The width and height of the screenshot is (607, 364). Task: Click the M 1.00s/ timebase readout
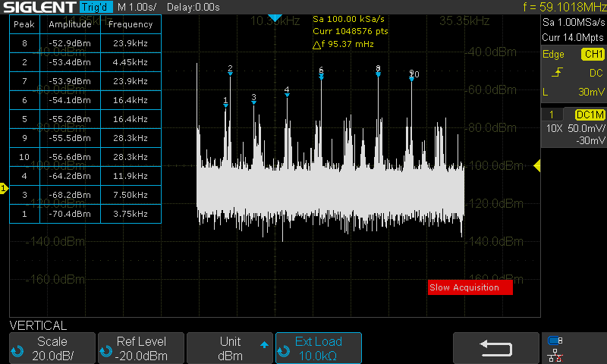pos(137,8)
